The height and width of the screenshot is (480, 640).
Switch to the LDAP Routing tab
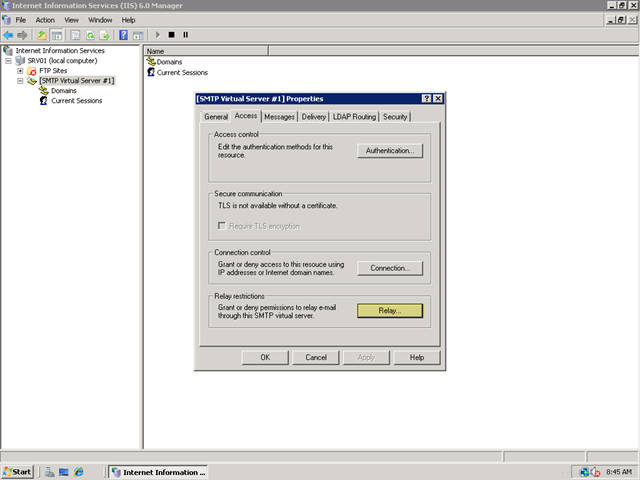coord(354,117)
